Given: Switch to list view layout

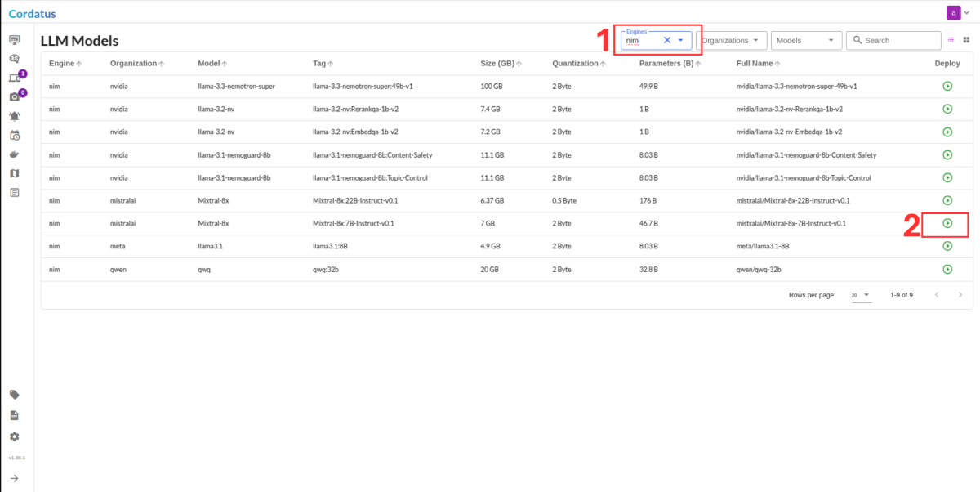Looking at the screenshot, I should pyautogui.click(x=951, y=40).
